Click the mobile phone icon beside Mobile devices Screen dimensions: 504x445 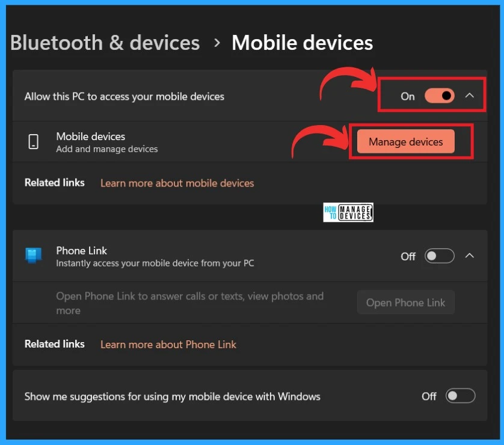tap(34, 142)
